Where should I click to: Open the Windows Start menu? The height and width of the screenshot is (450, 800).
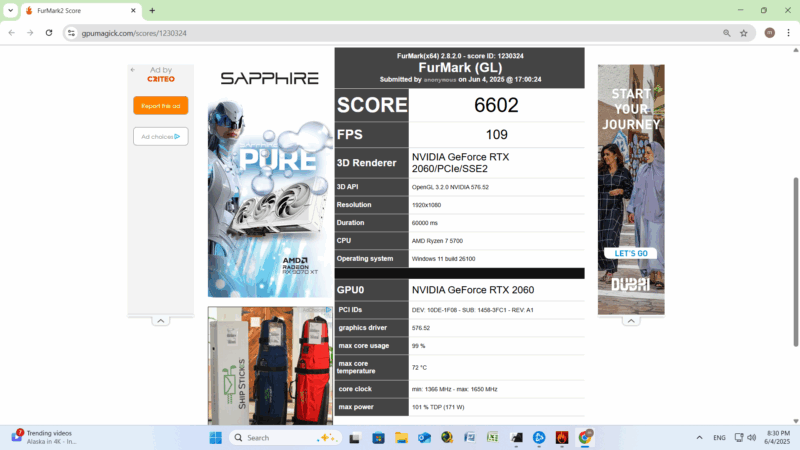coord(215,438)
